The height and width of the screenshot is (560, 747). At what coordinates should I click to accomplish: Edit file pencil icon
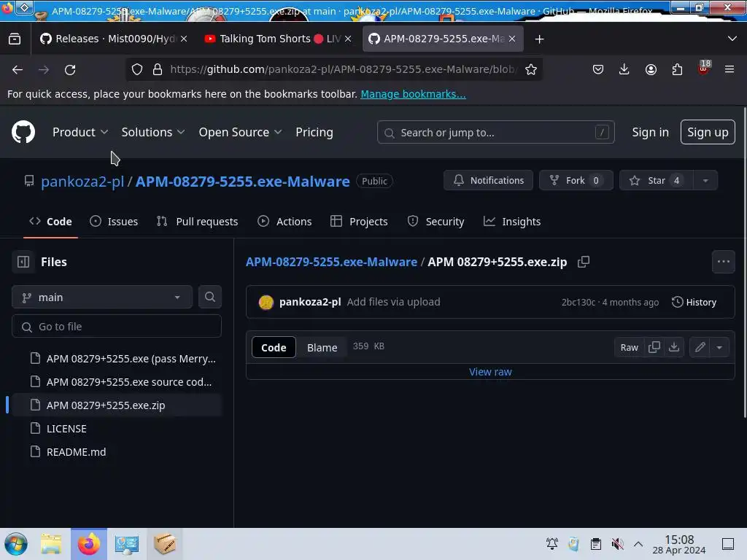click(x=700, y=347)
